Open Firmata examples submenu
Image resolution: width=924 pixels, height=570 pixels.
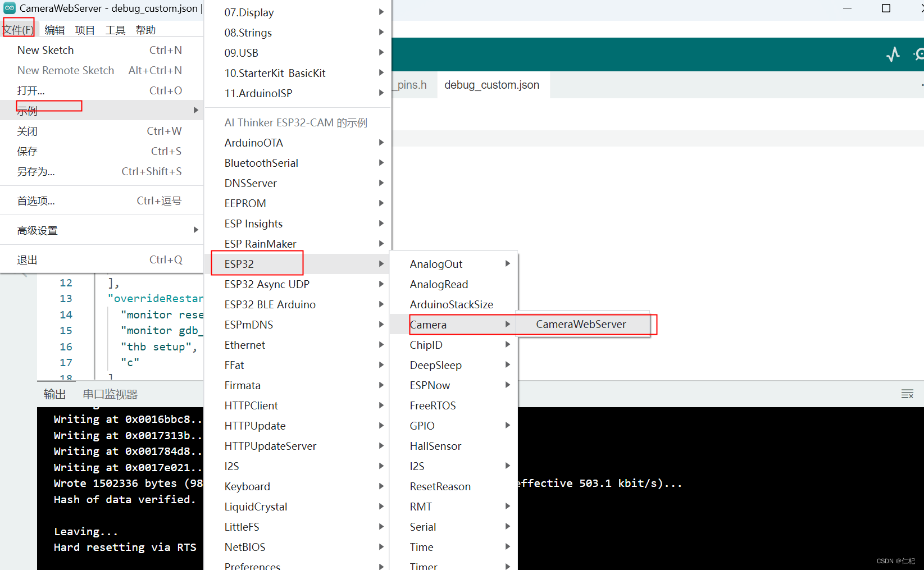[298, 385]
